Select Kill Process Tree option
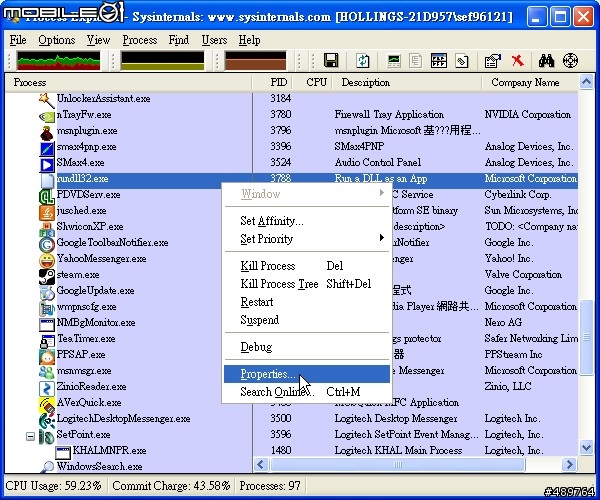Image resolution: width=600 pixels, height=500 pixels. point(306,284)
